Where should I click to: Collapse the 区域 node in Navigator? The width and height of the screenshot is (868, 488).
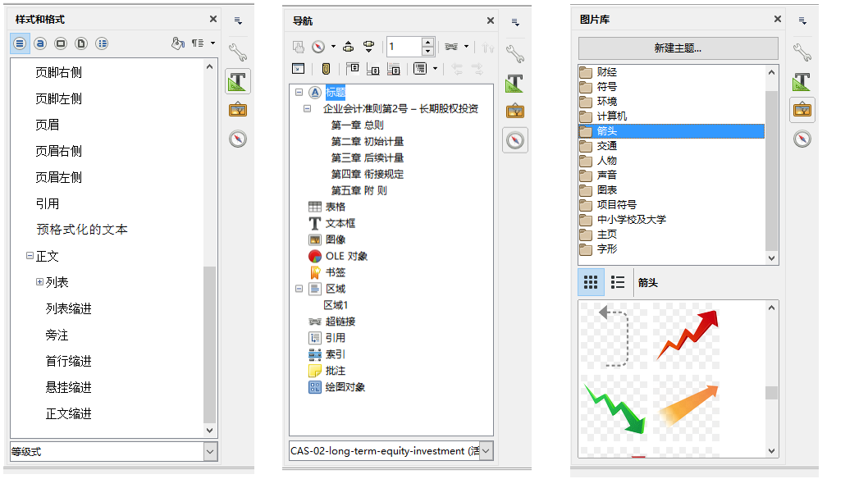pyautogui.click(x=299, y=288)
